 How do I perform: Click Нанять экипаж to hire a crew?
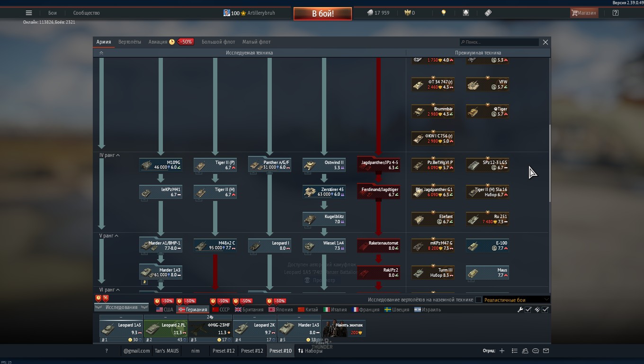(x=344, y=328)
